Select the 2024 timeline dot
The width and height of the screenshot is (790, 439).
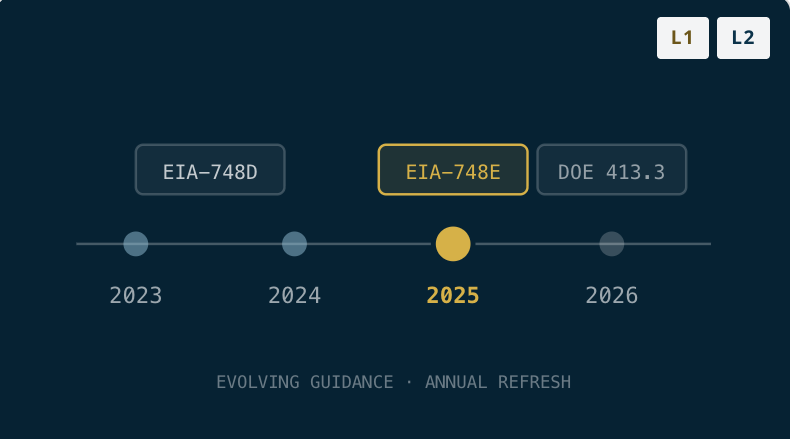click(294, 244)
